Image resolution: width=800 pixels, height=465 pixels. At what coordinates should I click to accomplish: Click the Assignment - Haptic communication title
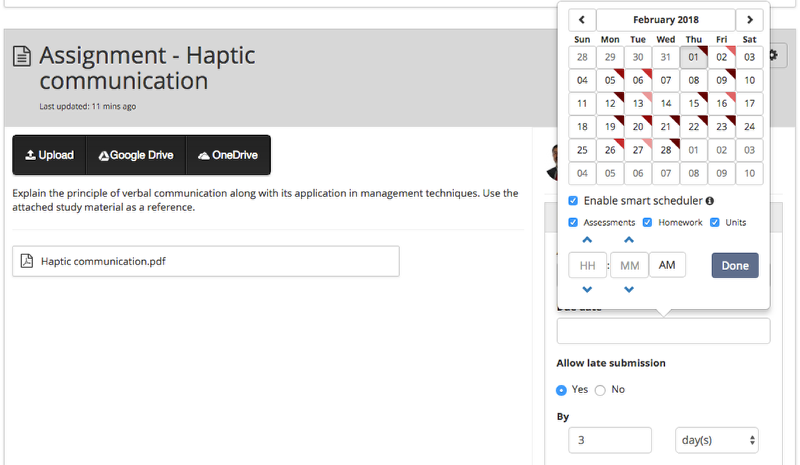[x=147, y=68]
